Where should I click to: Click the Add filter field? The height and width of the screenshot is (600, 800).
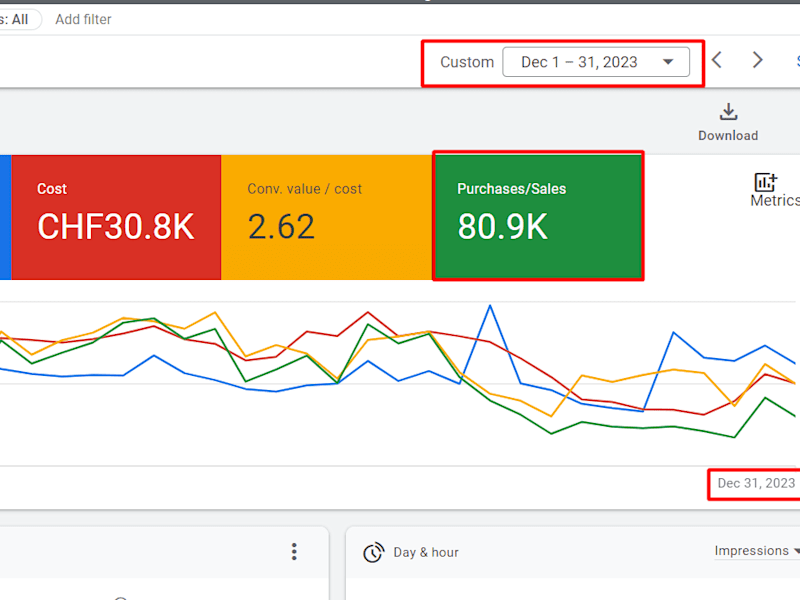tap(83, 19)
